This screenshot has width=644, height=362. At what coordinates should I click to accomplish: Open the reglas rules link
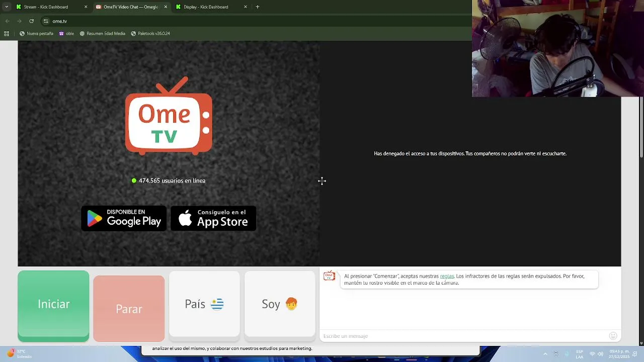pyautogui.click(x=447, y=276)
